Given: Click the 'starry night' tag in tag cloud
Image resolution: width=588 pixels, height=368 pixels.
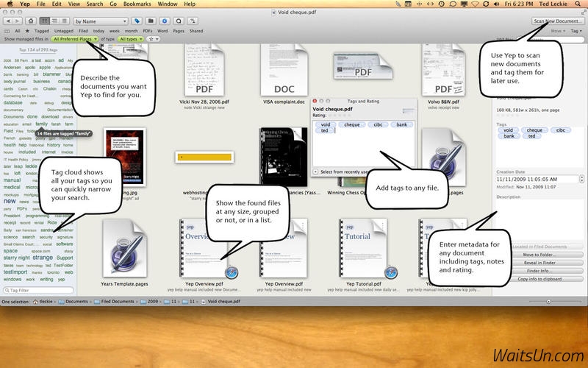Looking at the screenshot, I should (16, 258).
